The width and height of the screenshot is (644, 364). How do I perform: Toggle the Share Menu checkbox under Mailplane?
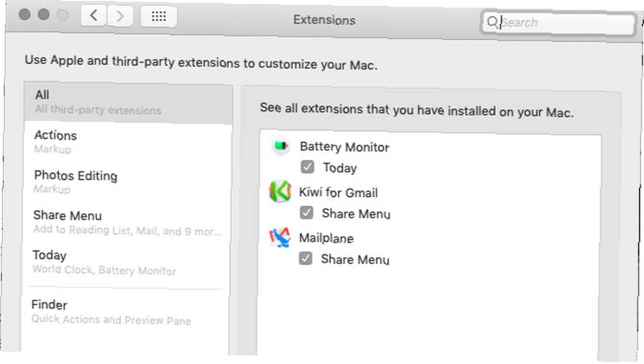coord(305,258)
